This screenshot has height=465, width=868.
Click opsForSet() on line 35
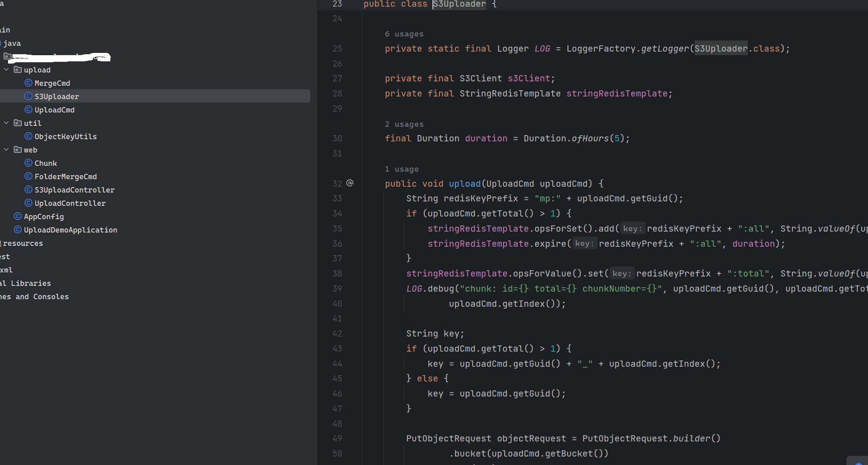pyautogui.click(x=564, y=229)
